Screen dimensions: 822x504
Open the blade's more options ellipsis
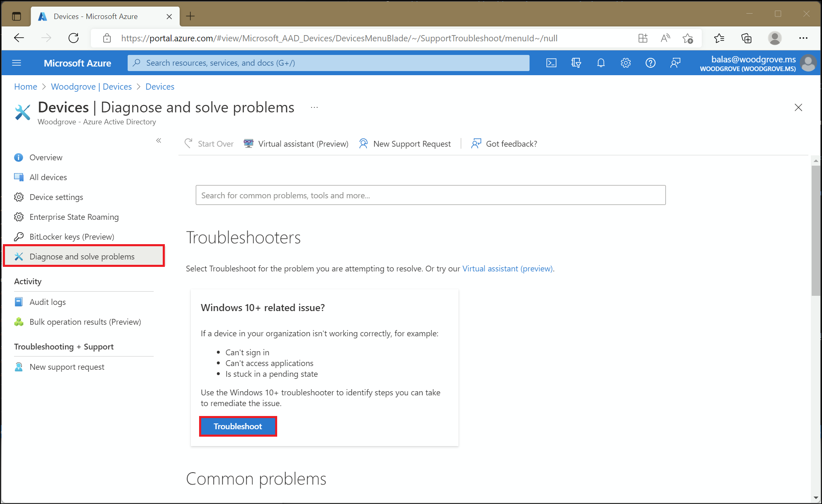(314, 107)
